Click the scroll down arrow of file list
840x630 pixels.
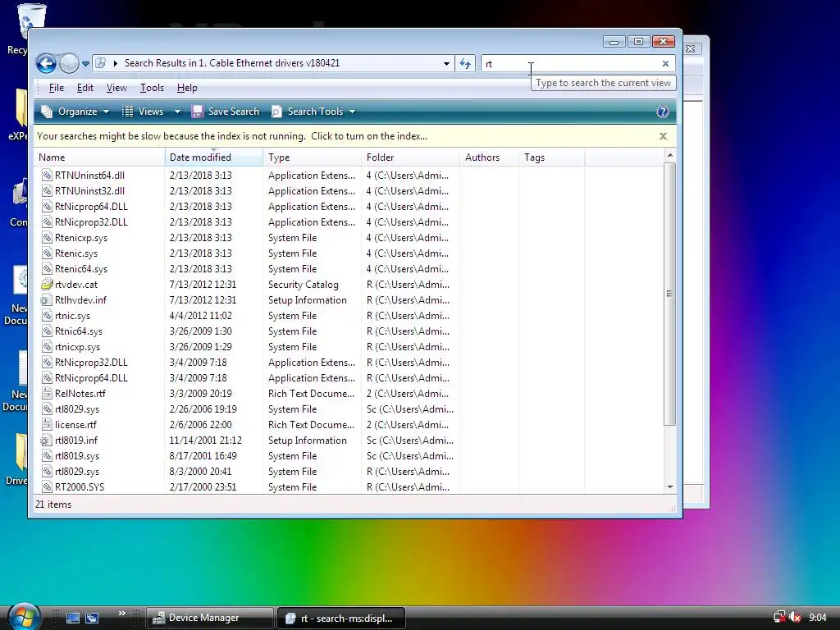click(669, 487)
